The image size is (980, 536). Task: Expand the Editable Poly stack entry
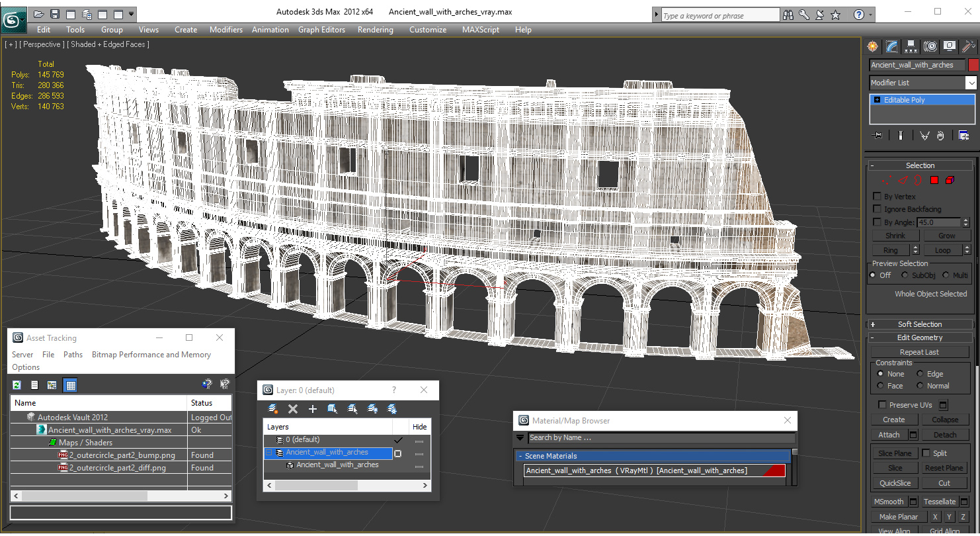point(877,100)
